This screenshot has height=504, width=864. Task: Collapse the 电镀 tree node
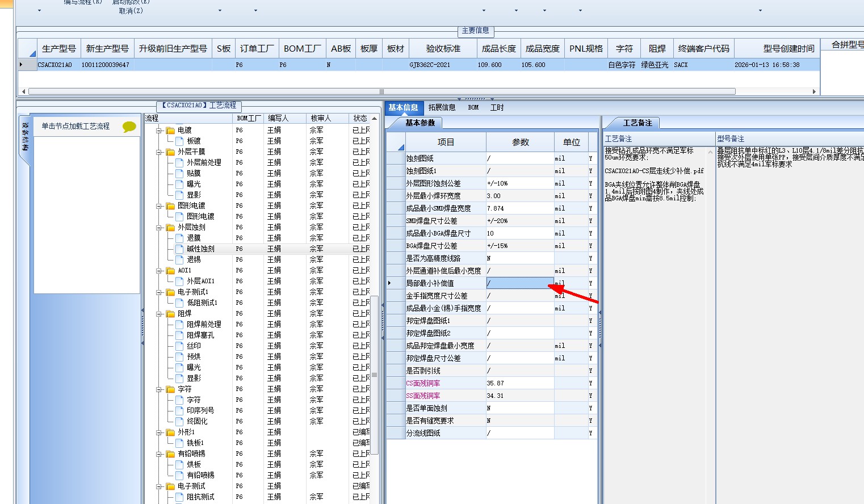160,131
